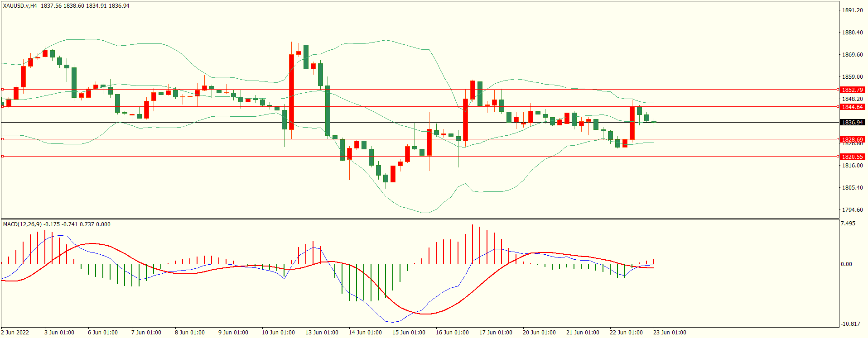Grab the left handle of the 1852.79 line
868x338 pixels.
[x=2, y=90]
